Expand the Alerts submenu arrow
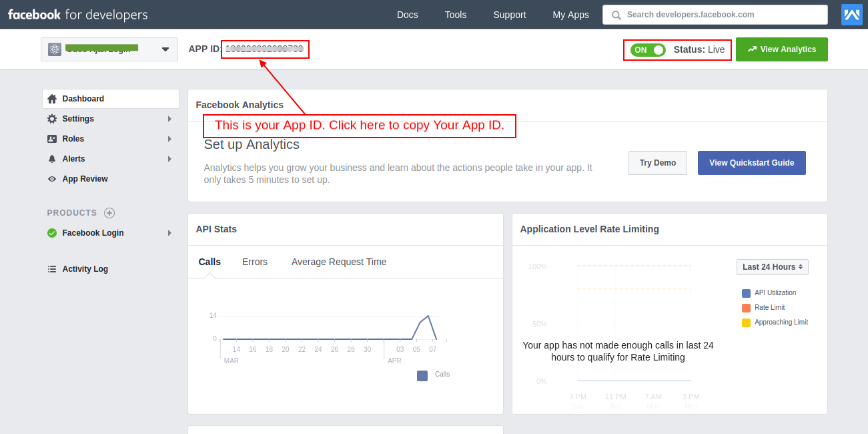This screenshot has width=868, height=434. [169, 159]
